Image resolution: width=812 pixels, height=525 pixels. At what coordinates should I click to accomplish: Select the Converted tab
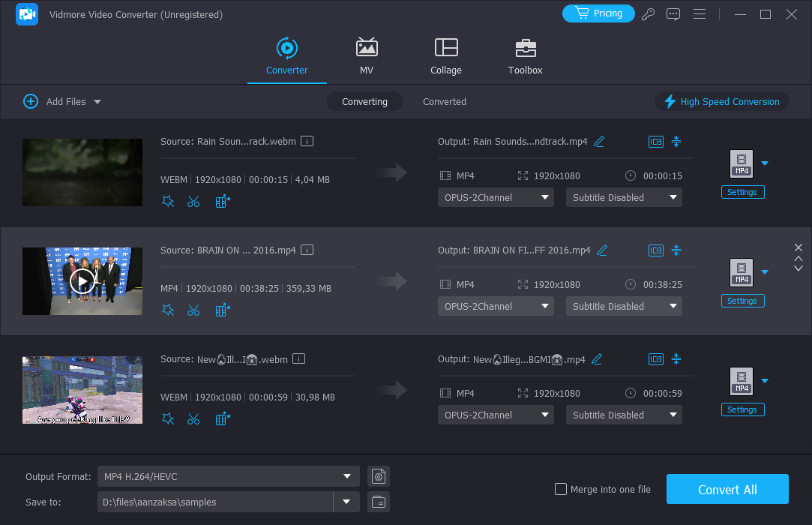pyautogui.click(x=445, y=101)
